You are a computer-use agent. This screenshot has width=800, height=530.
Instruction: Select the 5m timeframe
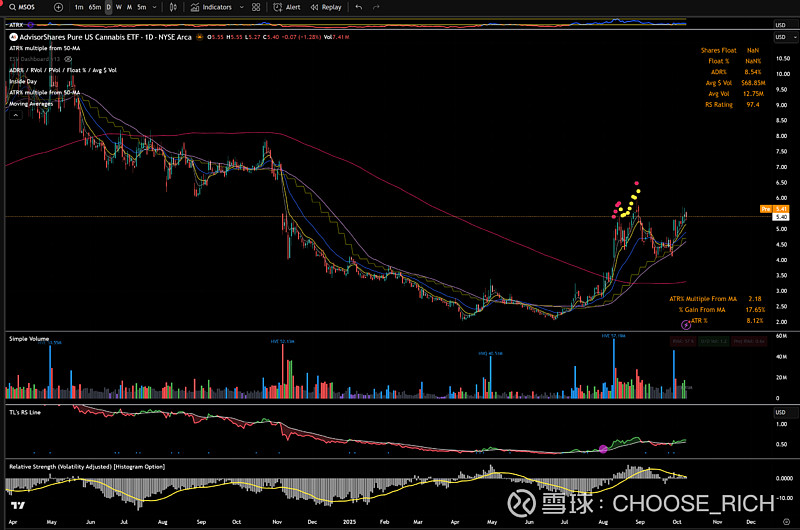[x=141, y=7]
